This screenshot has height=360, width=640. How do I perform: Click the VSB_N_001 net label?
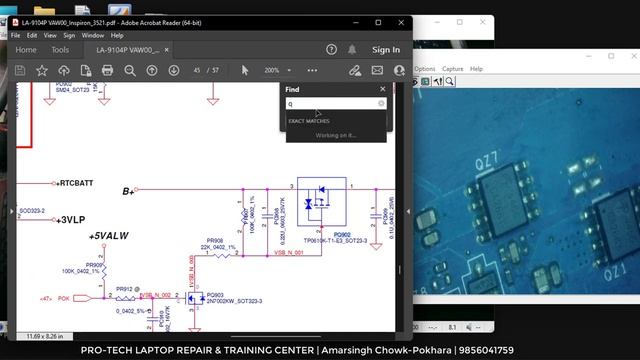[289, 253]
